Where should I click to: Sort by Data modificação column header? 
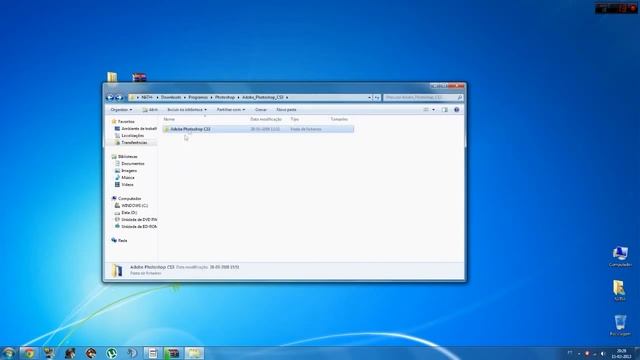(x=266, y=119)
